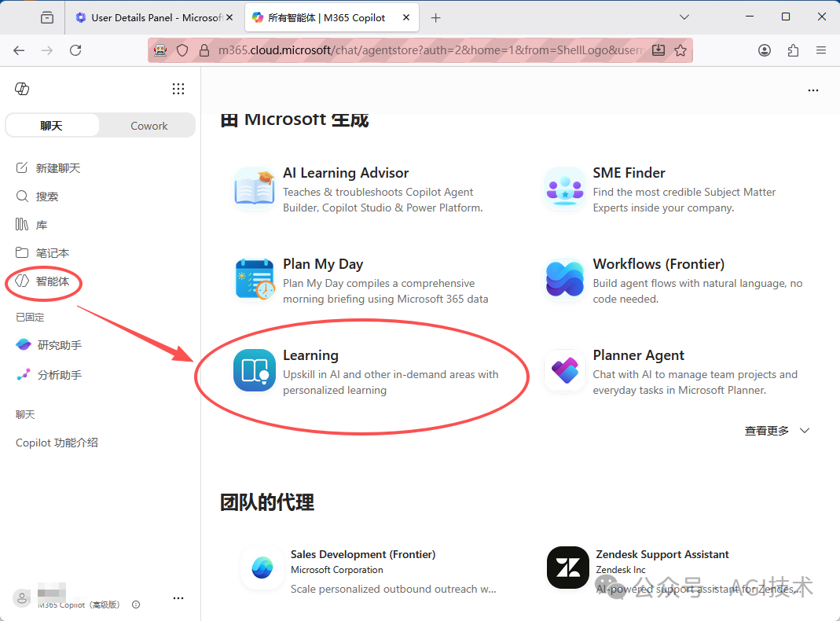
Task: Open the Firefox extensions puzzle icon
Action: tap(793, 50)
